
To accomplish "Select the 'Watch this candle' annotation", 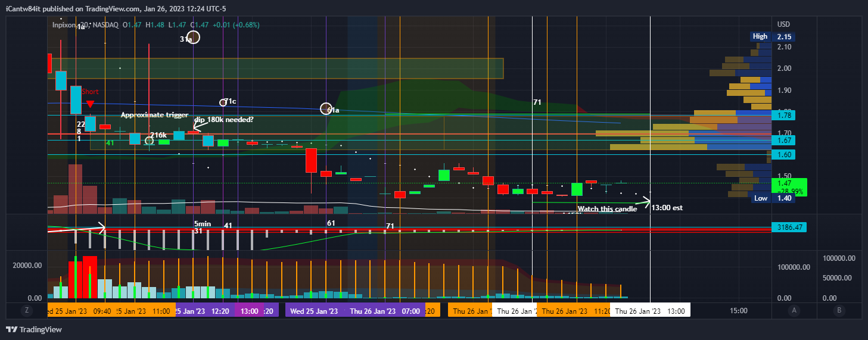I will click(607, 209).
